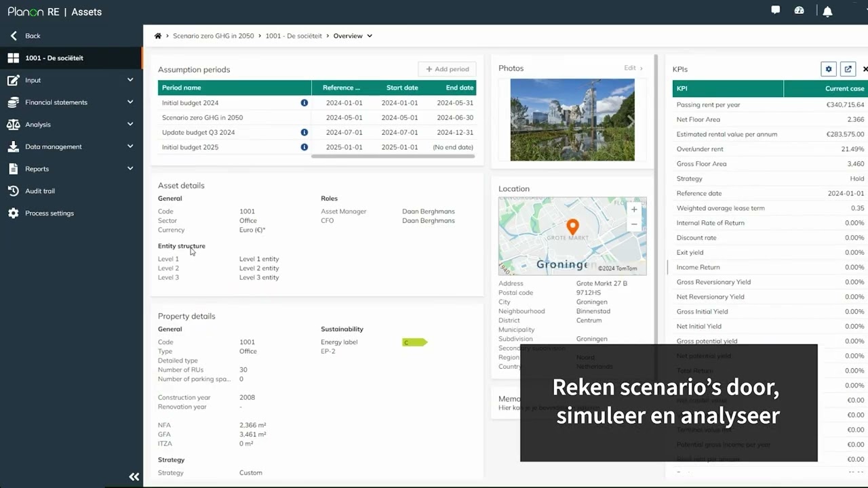Expand the Reports menu section
Image resolution: width=868 pixels, height=488 pixels.
point(130,169)
